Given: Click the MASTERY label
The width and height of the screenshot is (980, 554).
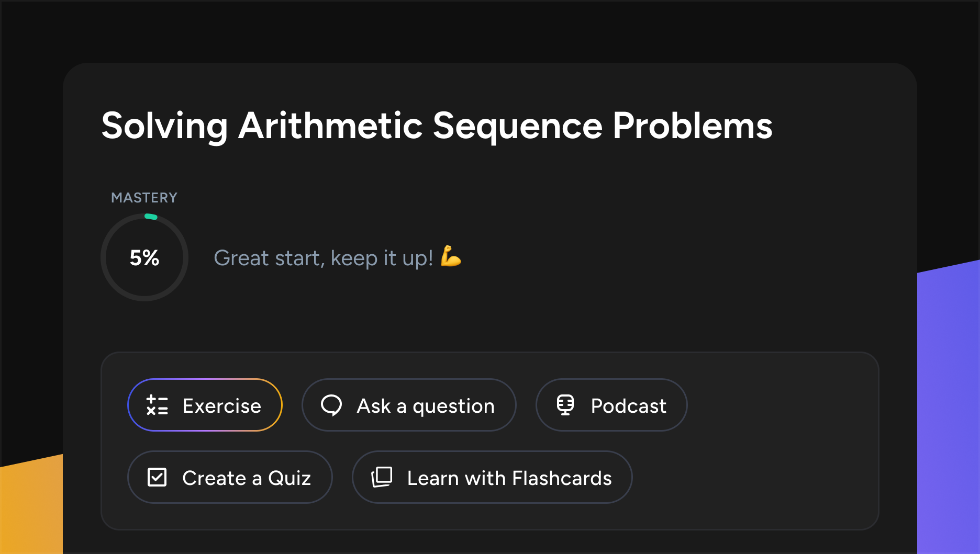Looking at the screenshot, I should coord(144,198).
